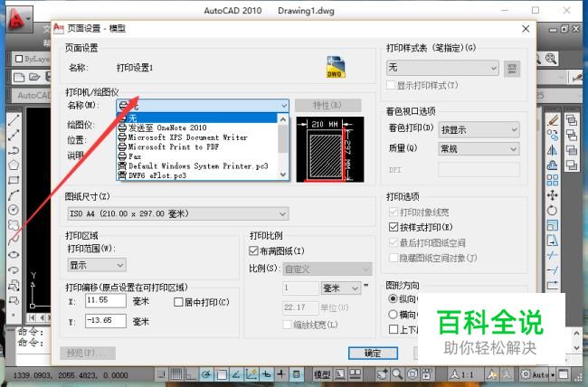This screenshot has width=588, height=387.
Task: Toggle 按样式打印 checkbox
Action: tap(394, 227)
